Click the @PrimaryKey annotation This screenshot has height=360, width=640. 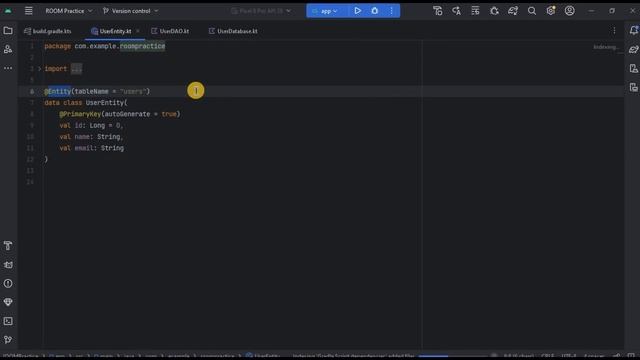(x=80, y=114)
